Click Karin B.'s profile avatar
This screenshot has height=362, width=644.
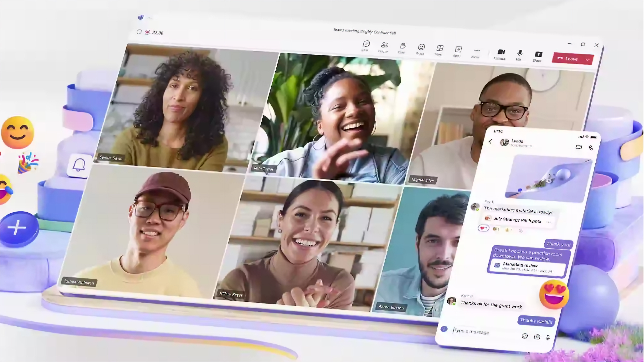[452, 301]
